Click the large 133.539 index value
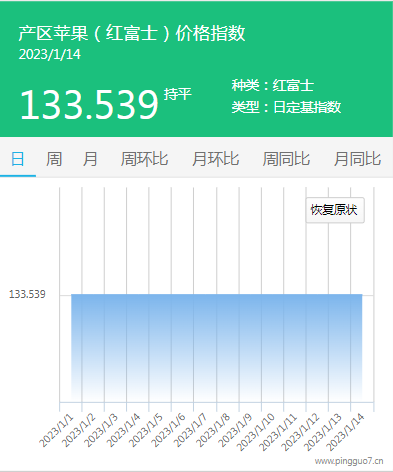This screenshot has width=393, height=472. tap(89, 104)
